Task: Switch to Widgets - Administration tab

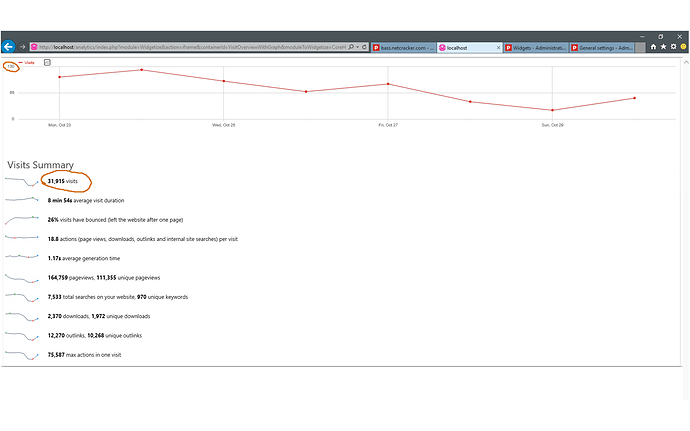Action: (536, 48)
